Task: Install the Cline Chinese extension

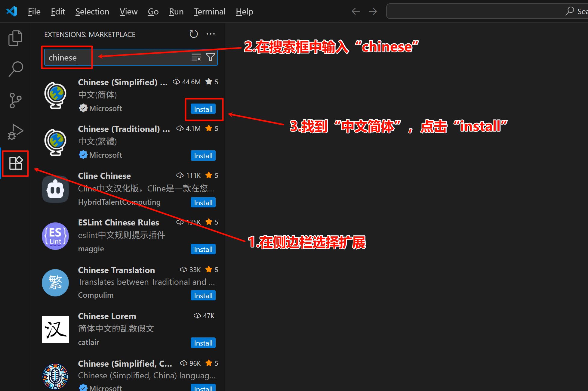Action: [x=203, y=203]
